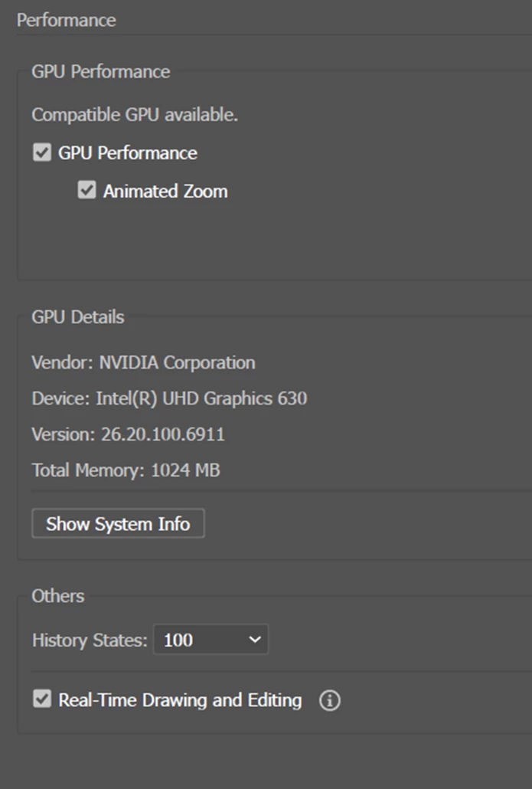Uncheck the Animated Zoom checkbox
Viewport: 532px width, 789px height.
[87, 190]
